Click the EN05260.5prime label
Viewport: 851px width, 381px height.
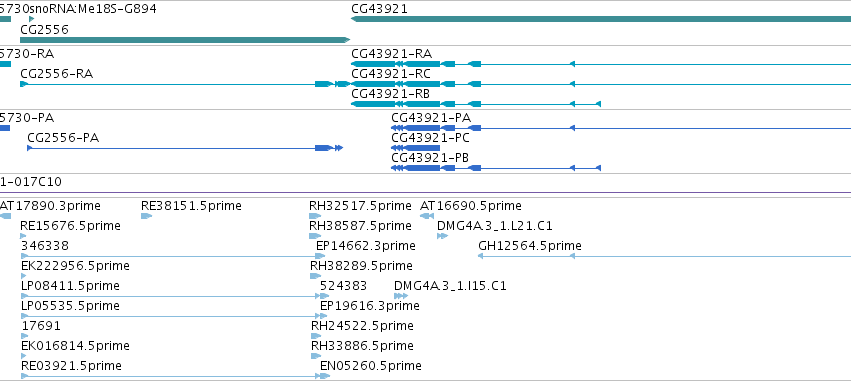371,366
